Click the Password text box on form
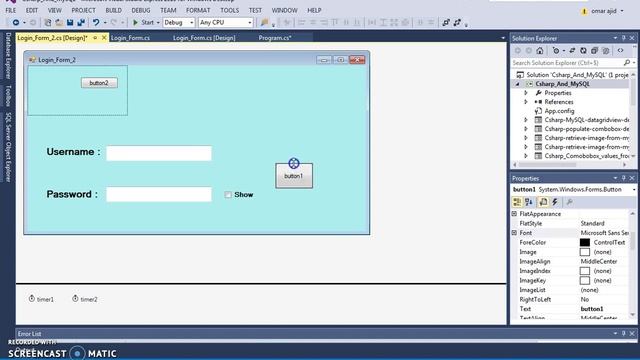This screenshot has height=360, width=640. 159,194
